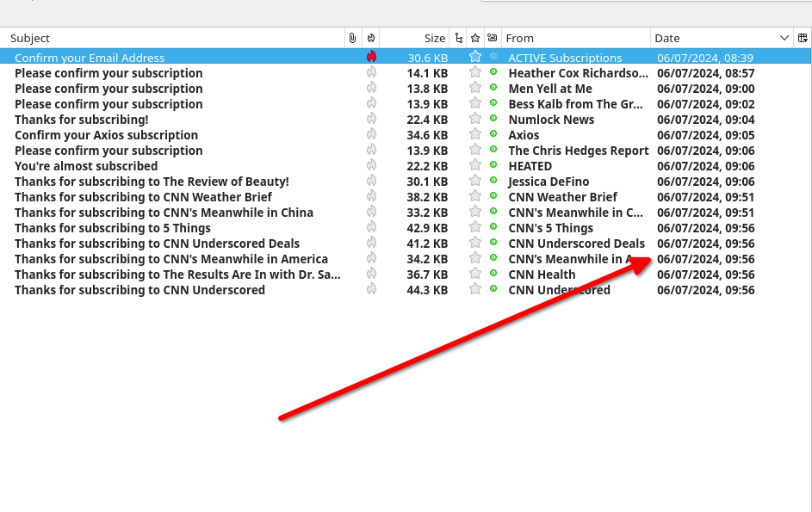Mark The Chris Hedges Report message read via dot
This screenshot has width=812, height=512.
[x=493, y=149]
